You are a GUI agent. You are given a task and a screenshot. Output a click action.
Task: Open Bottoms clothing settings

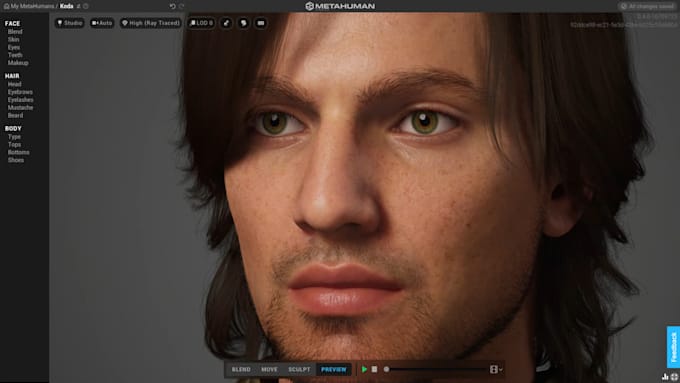click(x=19, y=152)
